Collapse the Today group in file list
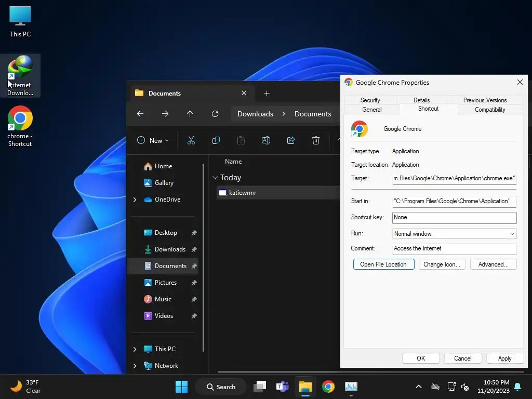The height and width of the screenshot is (399, 532). (x=215, y=178)
